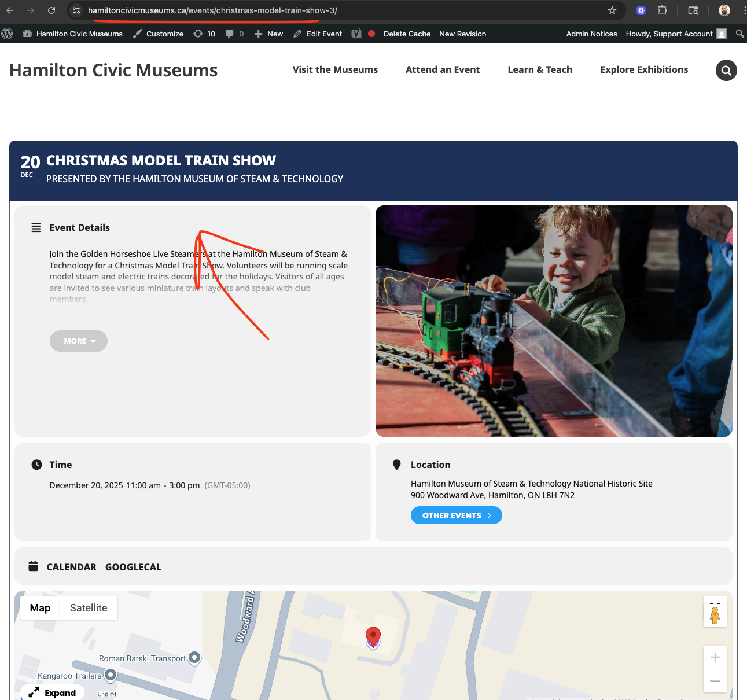Add event via GOOGLECAL link
The image size is (747, 700).
pyautogui.click(x=133, y=567)
